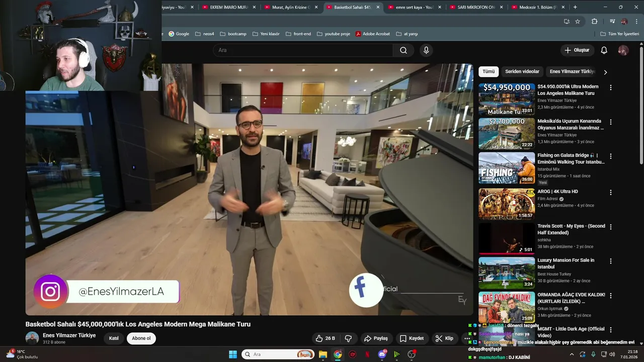The width and height of the screenshot is (644, 362).
Task: Open the $54,950,000 Malikane thumbnail
Action: pyautogui.click(x=507, y=99)
